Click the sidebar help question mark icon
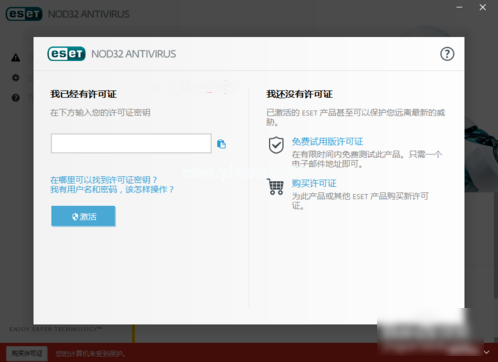The width and height of the screenshot is (498, 362). click(x=16, y=98)
